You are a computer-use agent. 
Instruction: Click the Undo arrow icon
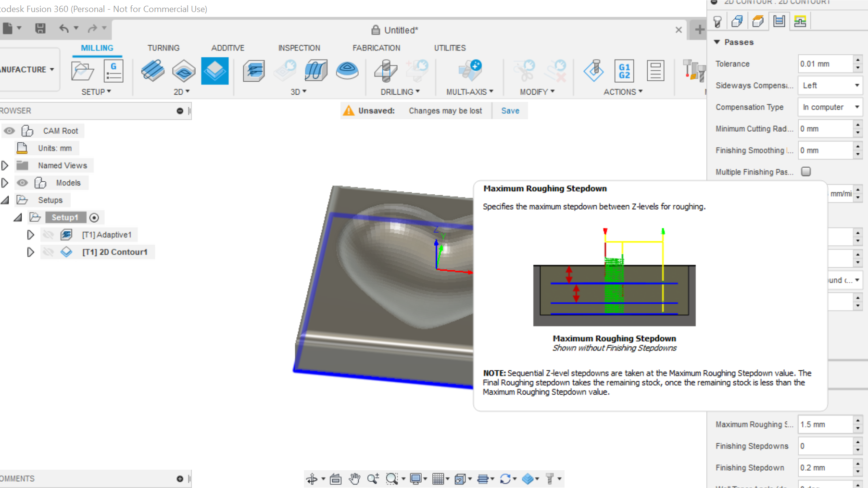(64, 28)
